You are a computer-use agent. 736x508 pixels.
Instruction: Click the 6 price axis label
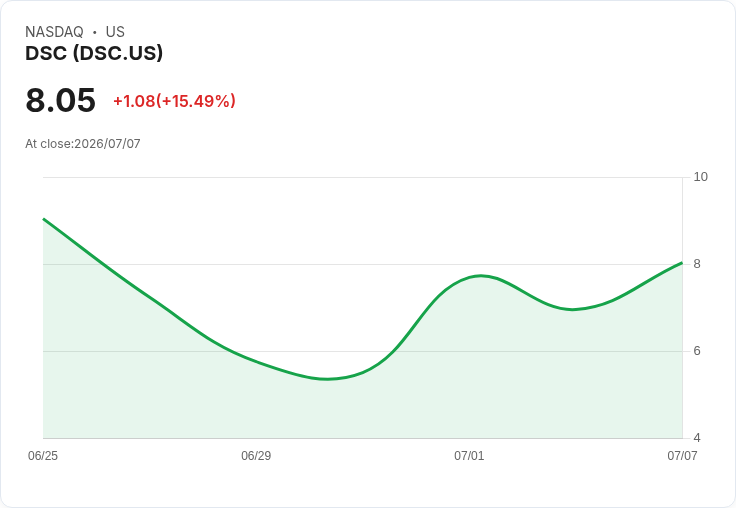click(697, 351)
